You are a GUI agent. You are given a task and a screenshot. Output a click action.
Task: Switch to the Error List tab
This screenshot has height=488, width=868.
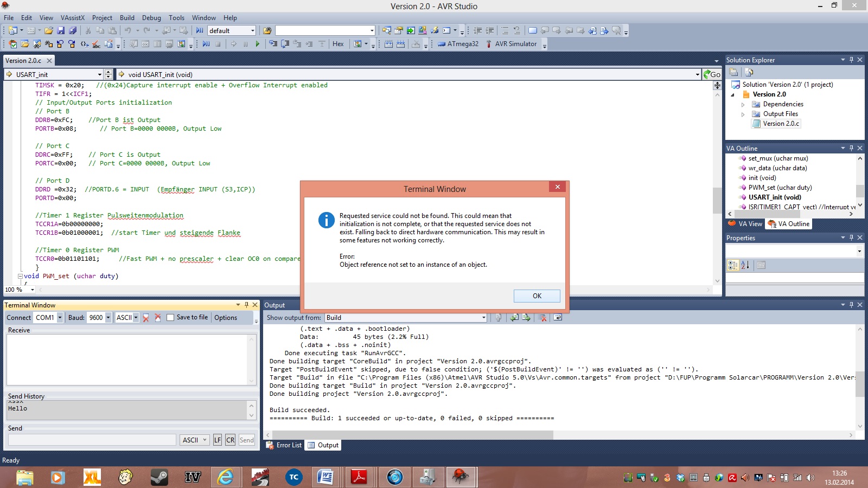(284, 445)
